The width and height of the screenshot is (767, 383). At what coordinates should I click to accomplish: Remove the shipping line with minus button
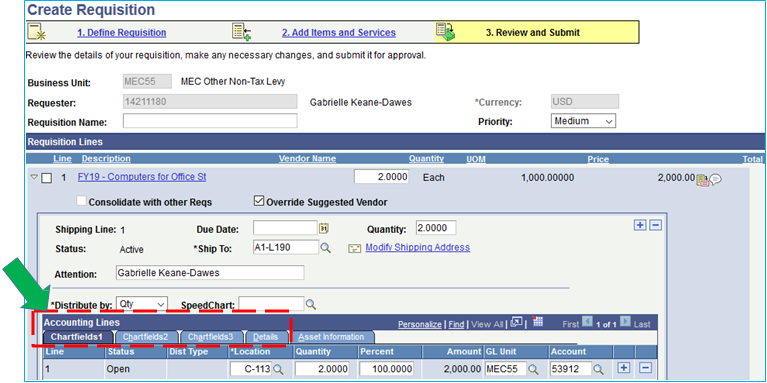tap(656, 225)
